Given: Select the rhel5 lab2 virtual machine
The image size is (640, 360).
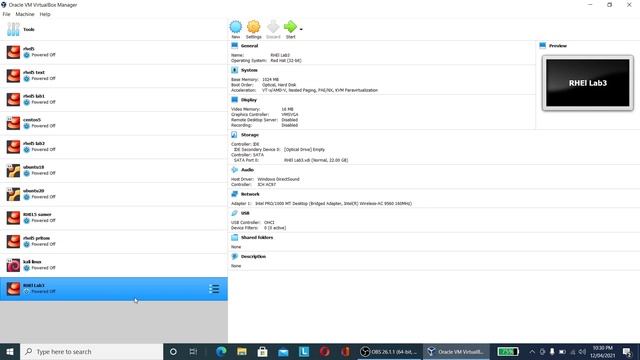Looking at the screenshot, I should (114, 147).
